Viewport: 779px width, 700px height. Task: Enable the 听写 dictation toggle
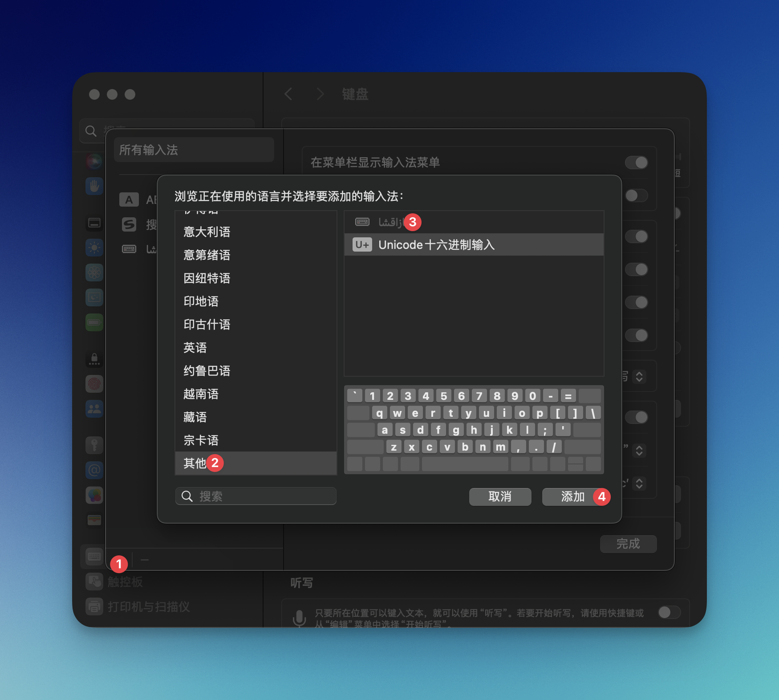pyautogui.click(x=669, y=612)
